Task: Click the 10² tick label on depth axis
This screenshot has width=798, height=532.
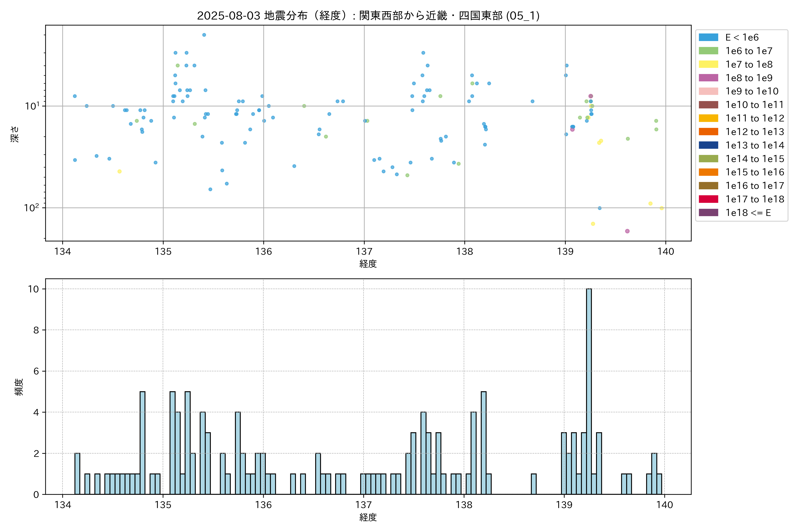Action: (31, 208)
